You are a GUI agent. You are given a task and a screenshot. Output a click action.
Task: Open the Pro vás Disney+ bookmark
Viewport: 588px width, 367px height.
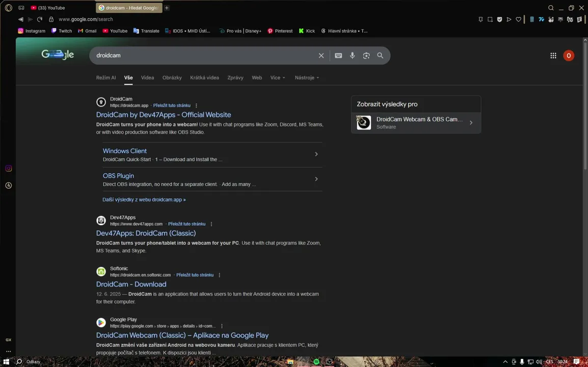pyautogui.click(x=240, y=31)
